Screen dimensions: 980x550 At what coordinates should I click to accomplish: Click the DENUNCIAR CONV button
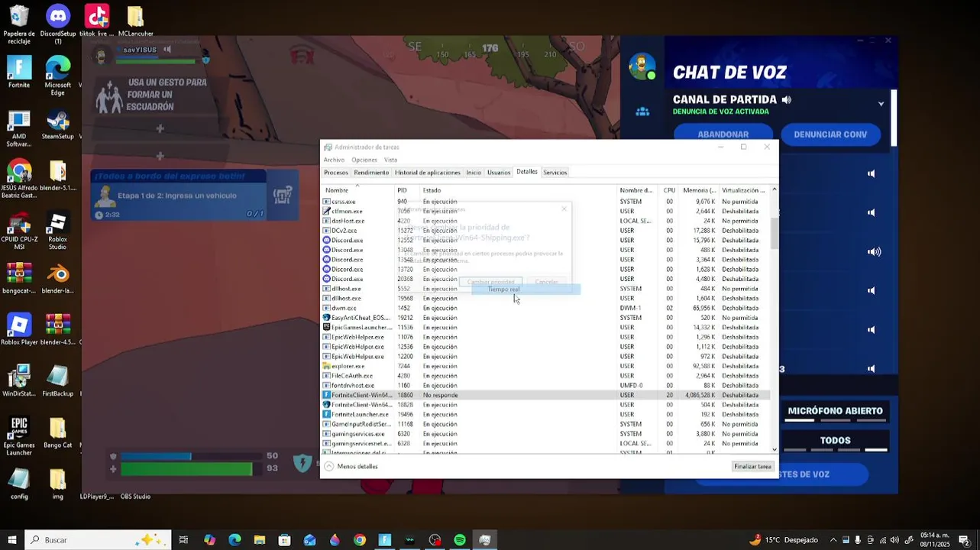[x=830, y=134]
